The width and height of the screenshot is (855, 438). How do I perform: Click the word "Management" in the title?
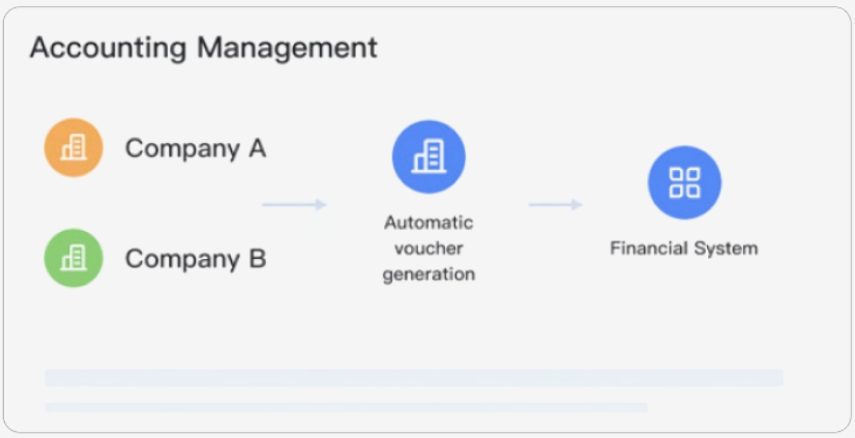287,47
